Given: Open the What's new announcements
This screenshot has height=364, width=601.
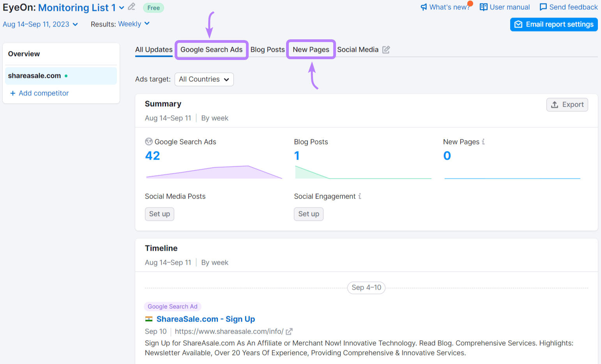Looking at the screenshot, I should (445, 7).
